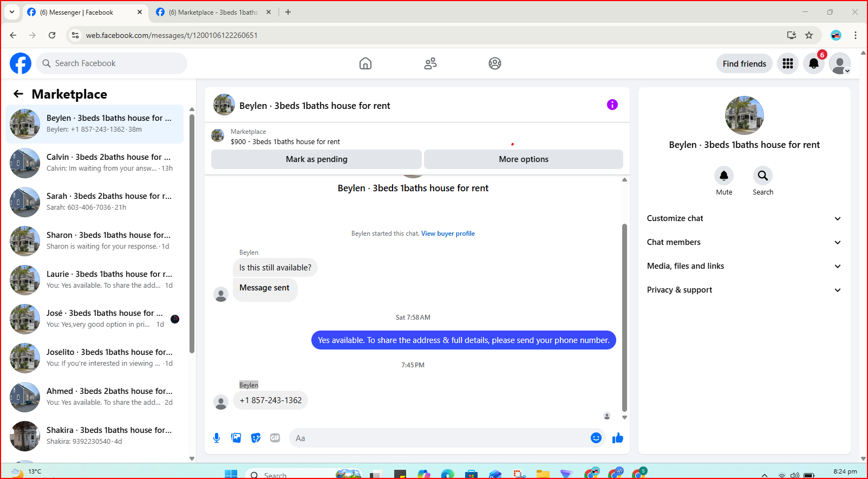868x479 pixels.
Task: Expand the Customize chat section
Action: pos(744,218)
